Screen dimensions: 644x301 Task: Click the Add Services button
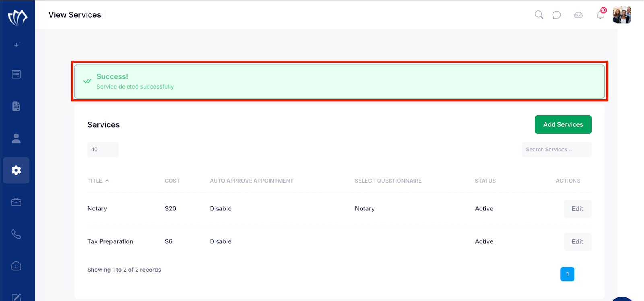[x=563, y=125]
